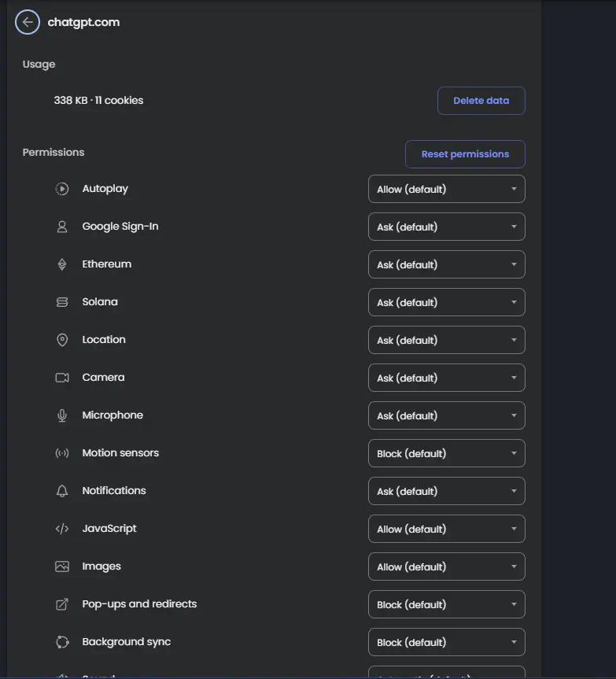Click the Solana permission icon
616x679 pixels.
point(62,302)
